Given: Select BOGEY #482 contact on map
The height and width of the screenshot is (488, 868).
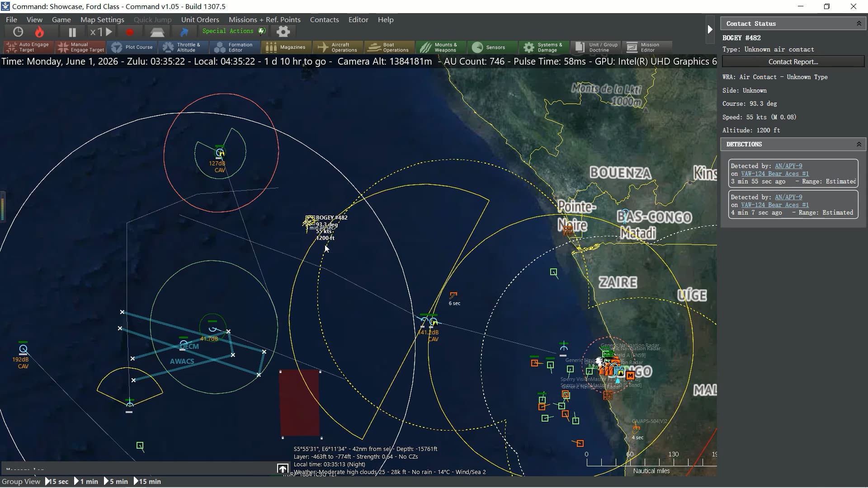Looking at the screenshot, I should (310, 221).
